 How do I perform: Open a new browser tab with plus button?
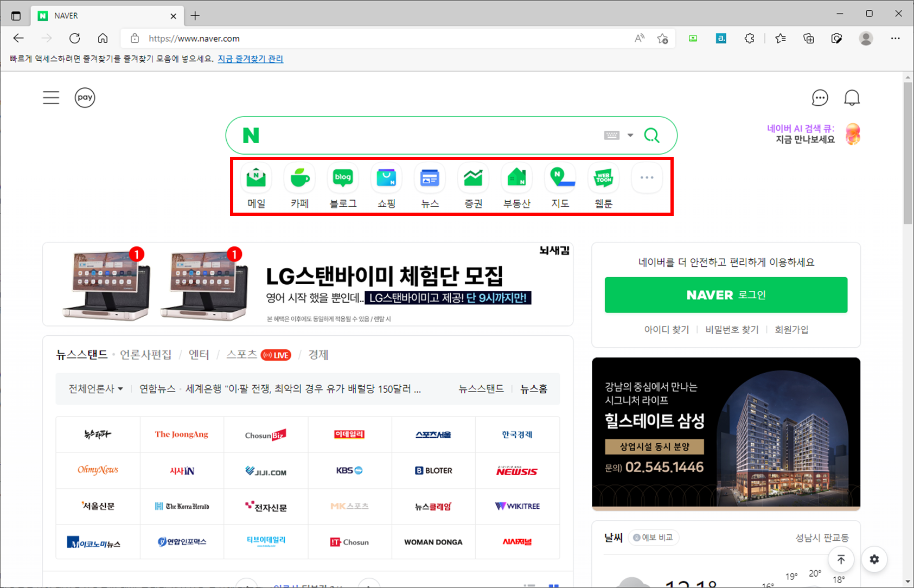(x=195, y=16)
